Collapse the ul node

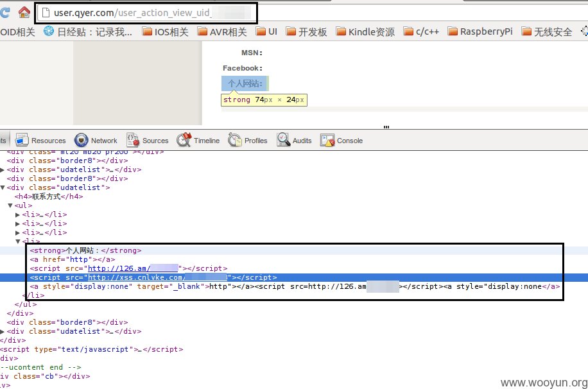click(10, 205)
